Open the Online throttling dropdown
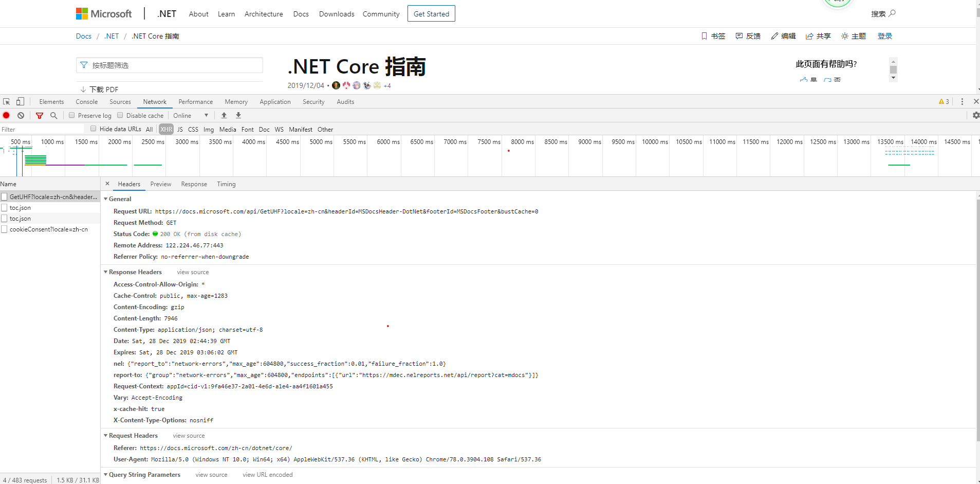Screen dimensions: 980x484 191,116
